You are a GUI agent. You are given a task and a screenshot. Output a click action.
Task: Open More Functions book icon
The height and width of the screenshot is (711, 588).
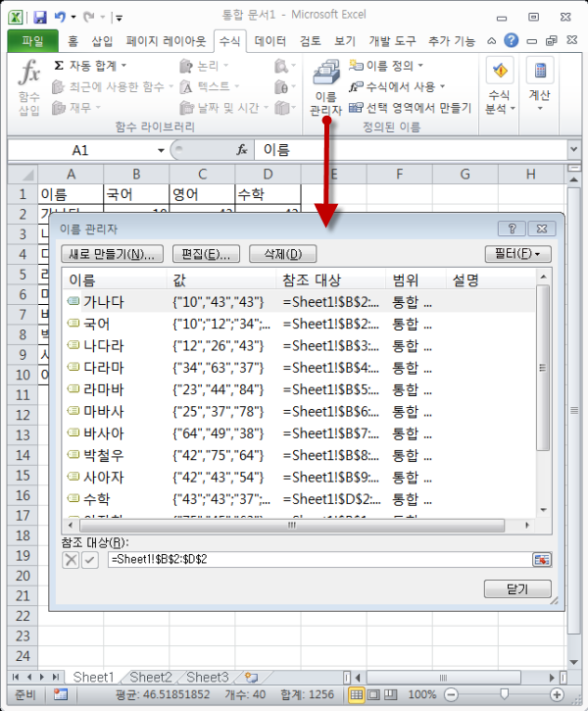[284, 108]
